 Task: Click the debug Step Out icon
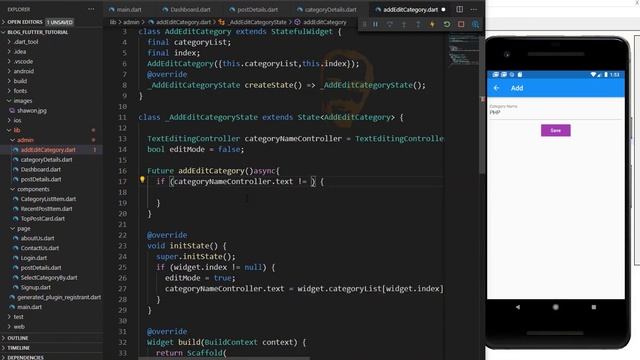418,24
